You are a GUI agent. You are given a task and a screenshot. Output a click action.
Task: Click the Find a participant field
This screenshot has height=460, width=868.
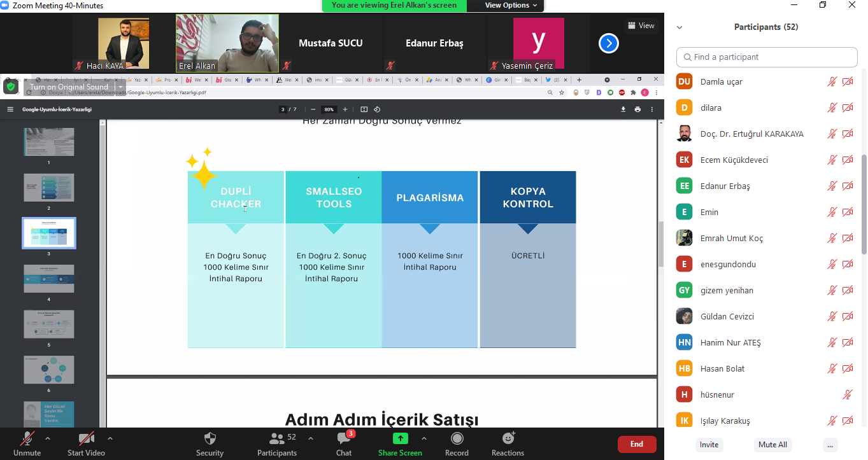[x=767, y=57]
